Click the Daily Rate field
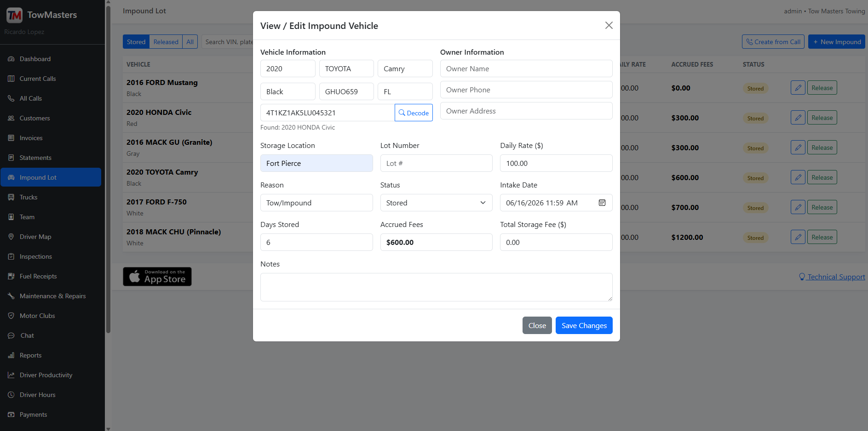Viewport: 868px width, 431px height. [x=556, y=163]
